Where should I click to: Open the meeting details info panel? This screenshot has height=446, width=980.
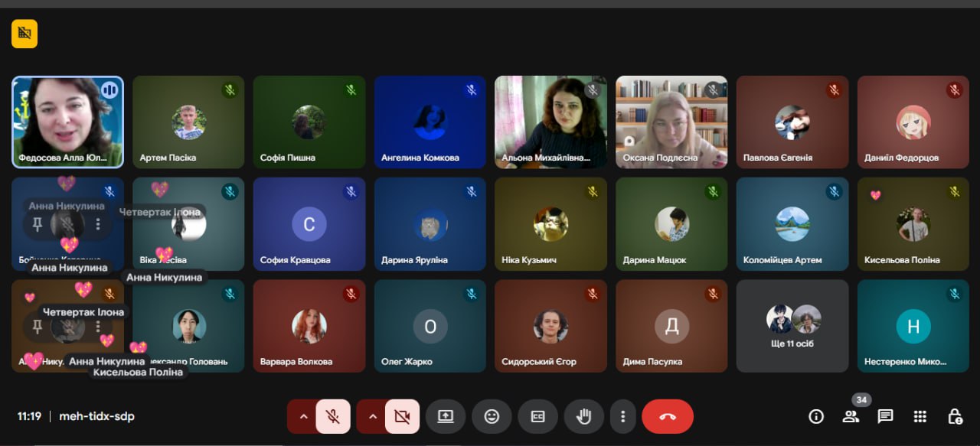[x=816, y=416]
